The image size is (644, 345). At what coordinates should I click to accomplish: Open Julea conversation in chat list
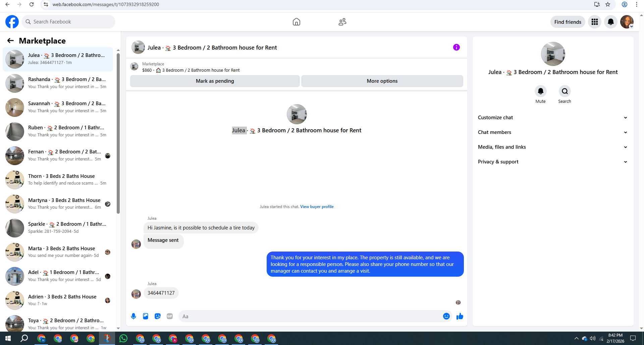pyautogui.click(x=58, y=59)
